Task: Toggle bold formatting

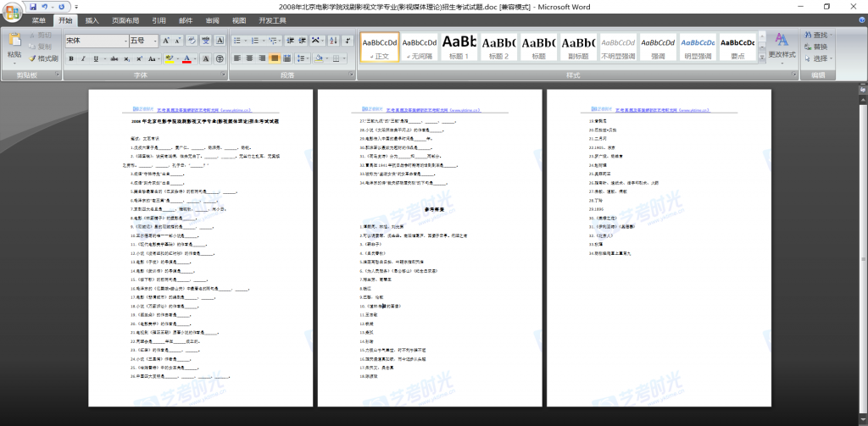Action: click(x=71, y=58)
